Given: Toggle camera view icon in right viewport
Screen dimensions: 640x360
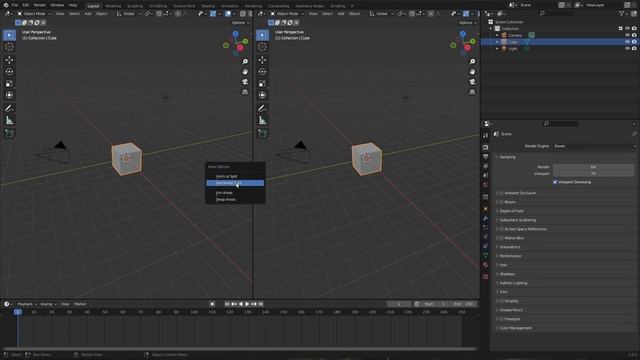Looking at the screenshot, I should 472,82.
